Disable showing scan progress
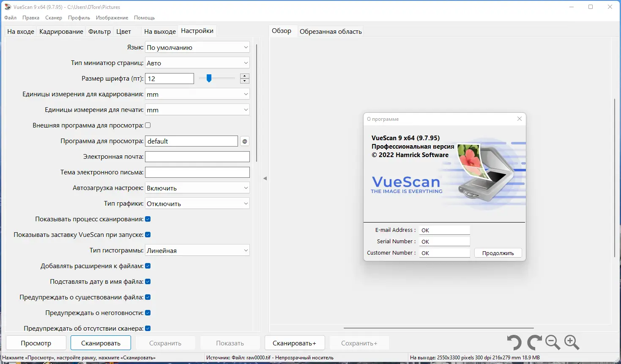The height and width of the screenshot is (364, 621). pyautogui.click(x=148, y=219)
